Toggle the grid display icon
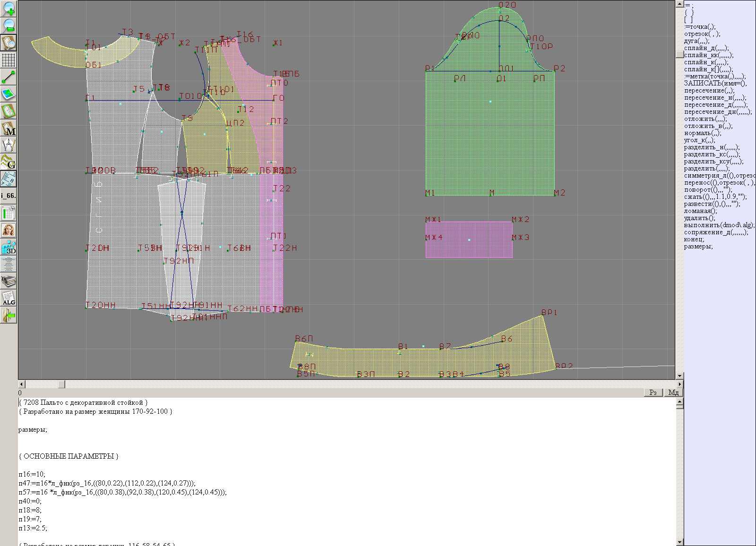The image size is (756, 546). (x=9, y=60)
